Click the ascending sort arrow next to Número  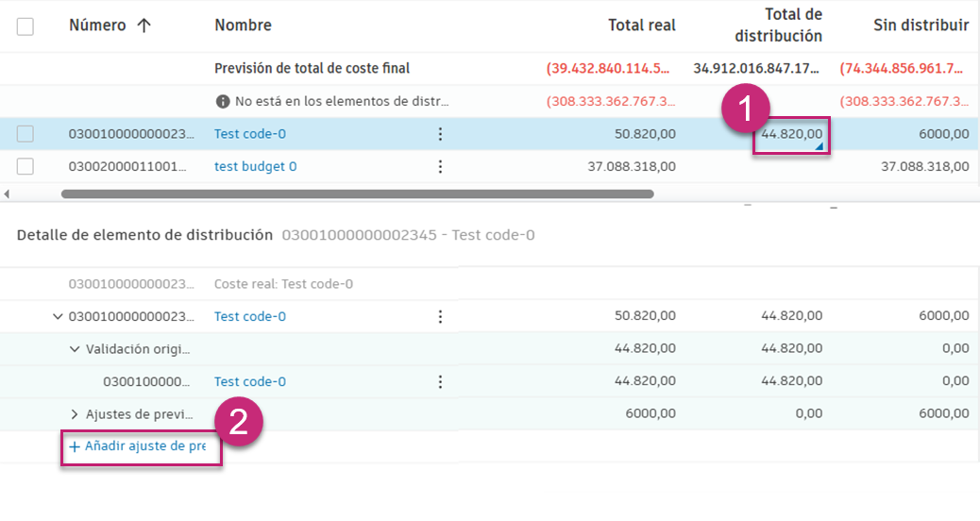point(144,25)
